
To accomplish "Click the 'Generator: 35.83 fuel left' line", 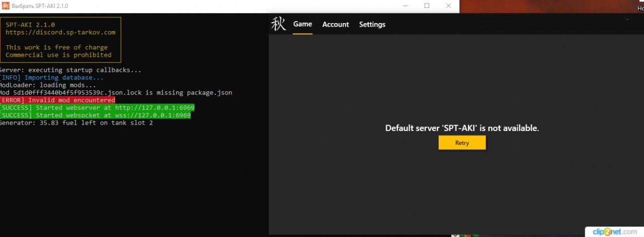I will (x=76, y=123).
